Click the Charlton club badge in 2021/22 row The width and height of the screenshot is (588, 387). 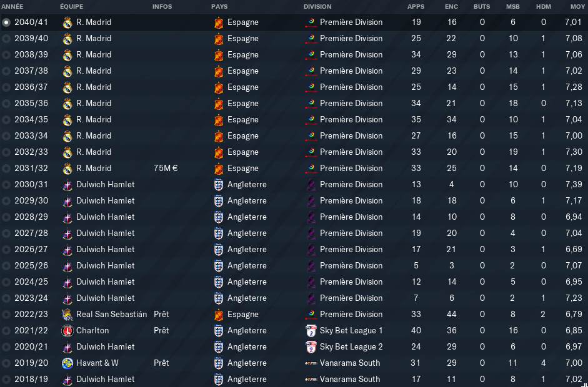pyautogui.click(x=67, y=330)
